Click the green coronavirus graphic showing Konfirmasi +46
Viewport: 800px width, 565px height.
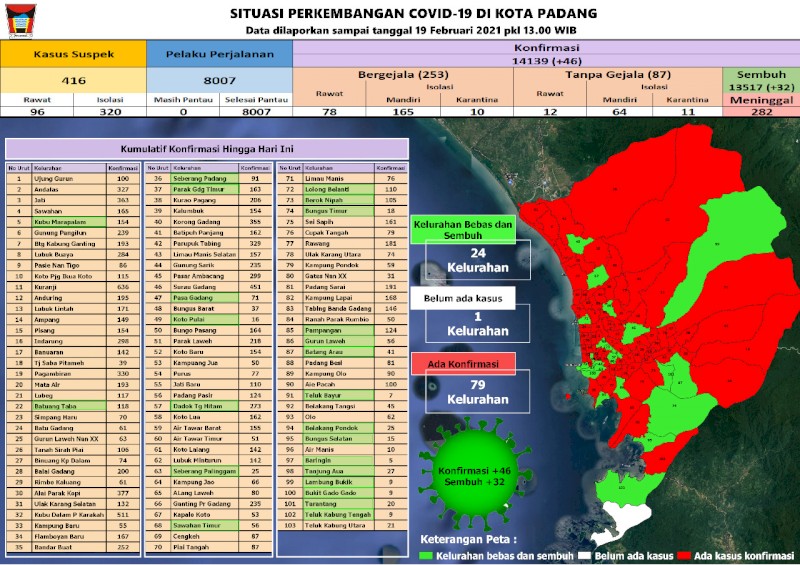[x=474, y=475]
